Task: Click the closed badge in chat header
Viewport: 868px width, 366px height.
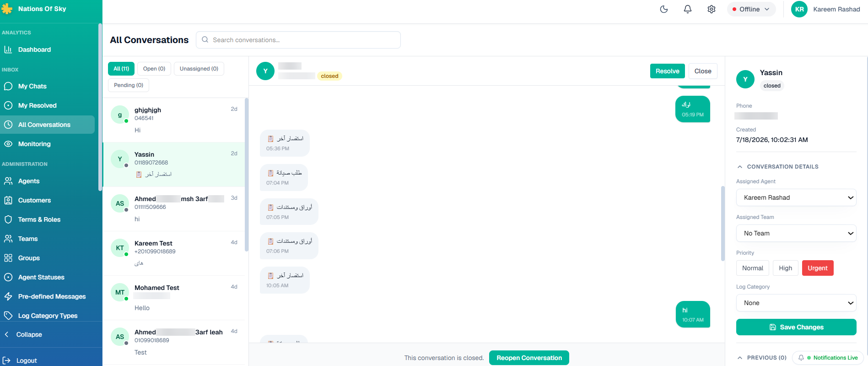Action: 329,76
